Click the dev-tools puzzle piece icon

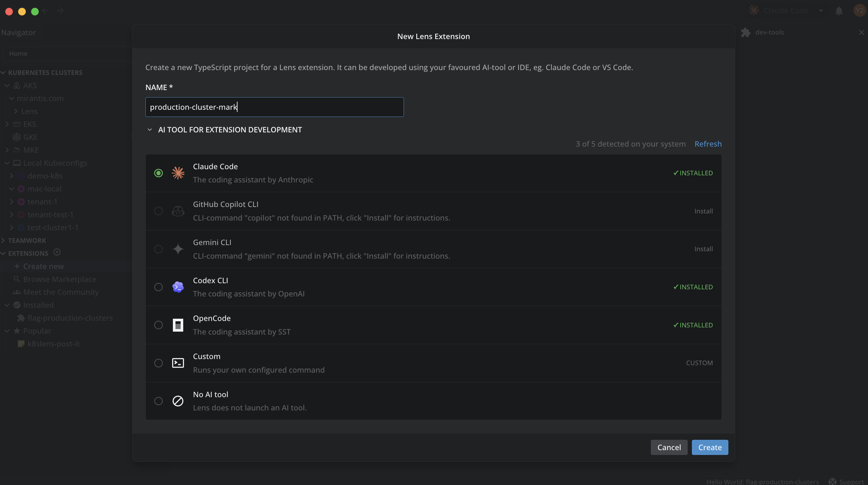pyautogui.click(x=746, y=32)
